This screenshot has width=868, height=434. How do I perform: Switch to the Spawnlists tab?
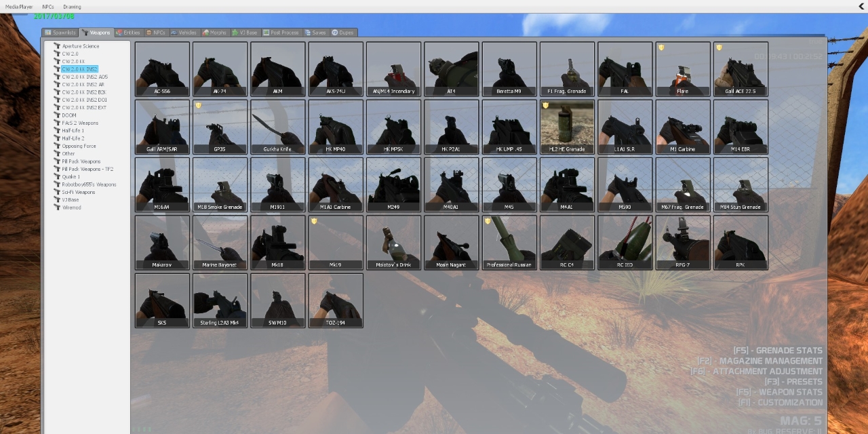pyautogui.click(x=60, y=33)
